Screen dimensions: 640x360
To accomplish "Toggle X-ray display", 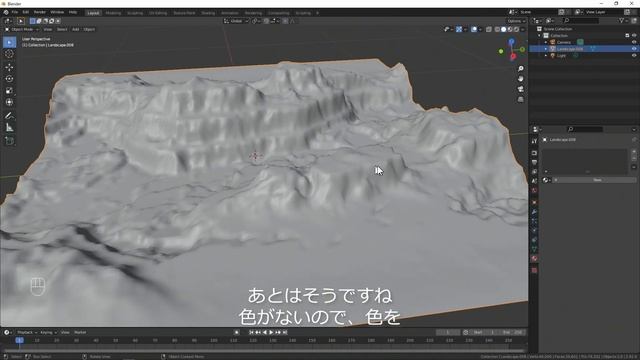I will click(489, 29).
